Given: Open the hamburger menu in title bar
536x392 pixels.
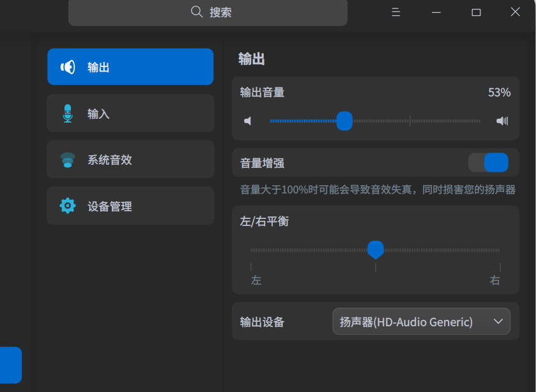Looking at the screenshot, I should [396, 12].
